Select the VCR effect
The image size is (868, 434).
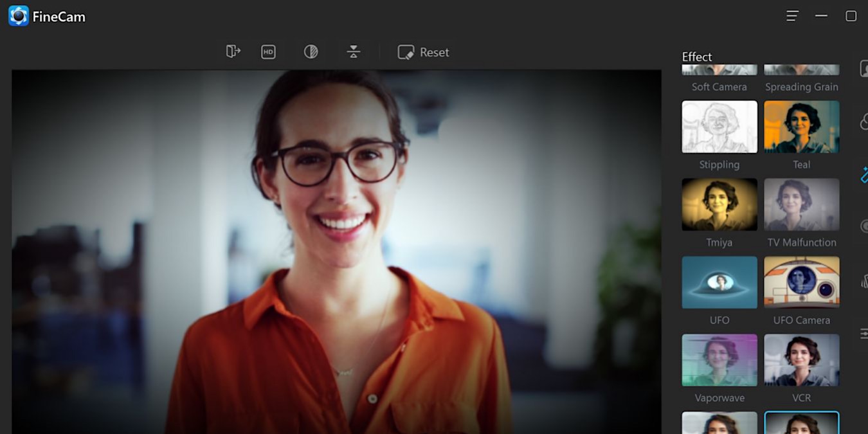click(801, 360)
